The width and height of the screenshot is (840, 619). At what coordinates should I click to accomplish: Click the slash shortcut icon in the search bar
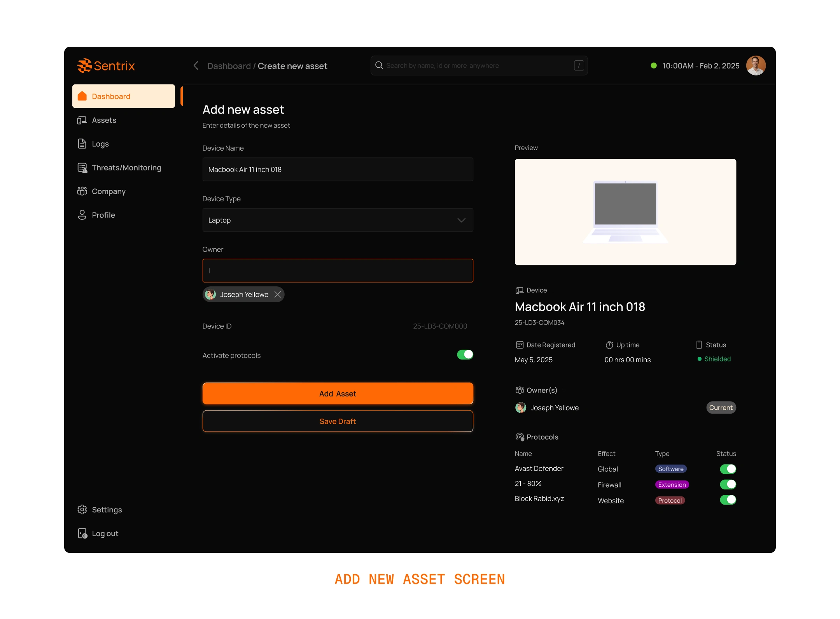(579, 65)
